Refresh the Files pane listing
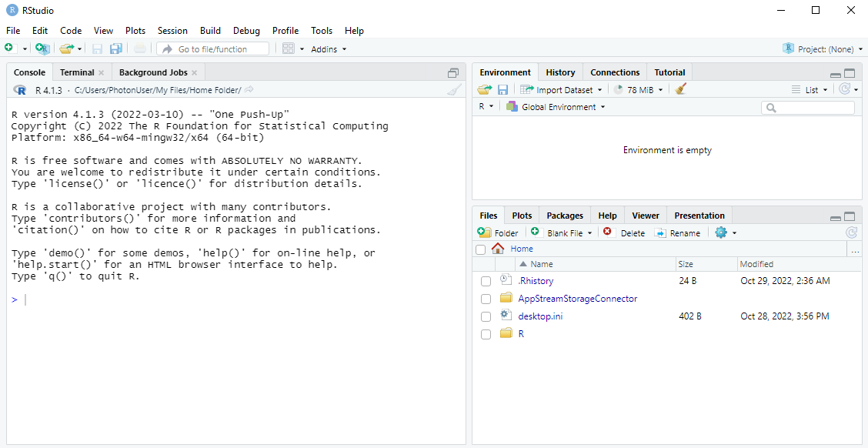868x448 pixels. (x=851, y=232)
